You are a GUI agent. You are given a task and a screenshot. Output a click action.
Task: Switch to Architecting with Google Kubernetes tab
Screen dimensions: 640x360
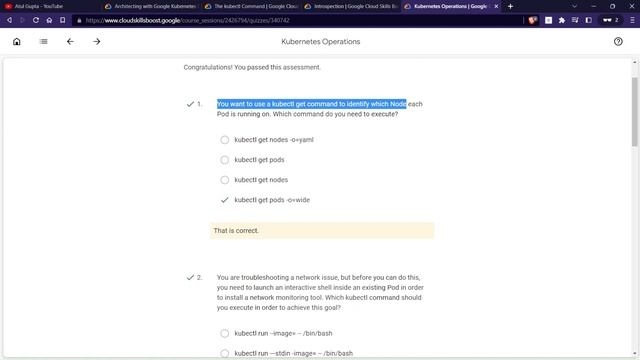point(149,7)
